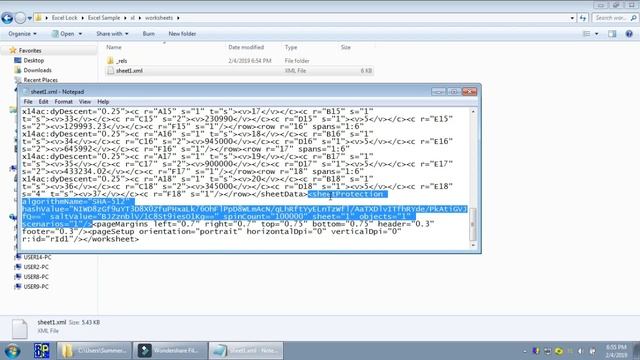
Task: Sort by the Size column header
Action: (346, 47)
